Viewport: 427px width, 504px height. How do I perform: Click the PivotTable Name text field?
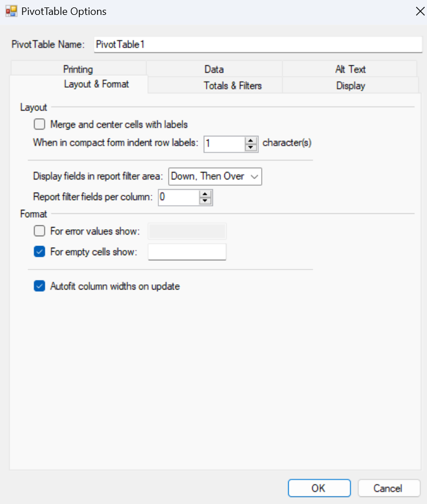click(257, 44)
